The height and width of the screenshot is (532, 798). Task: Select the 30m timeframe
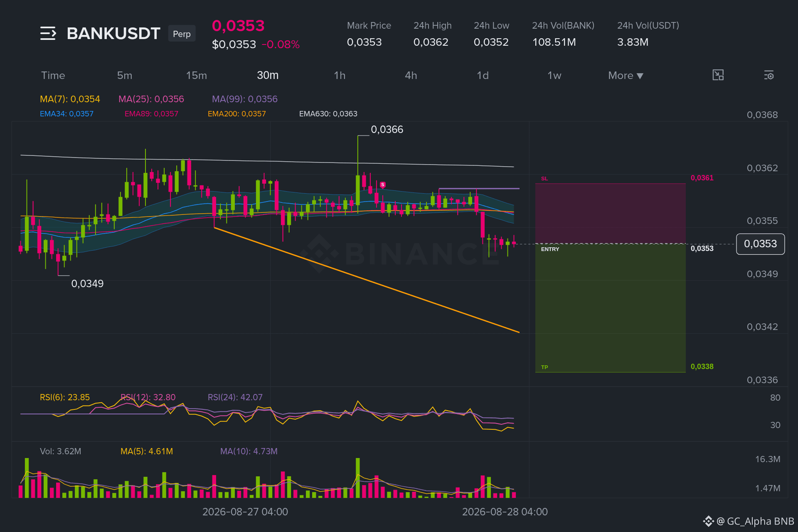[268, 75]
